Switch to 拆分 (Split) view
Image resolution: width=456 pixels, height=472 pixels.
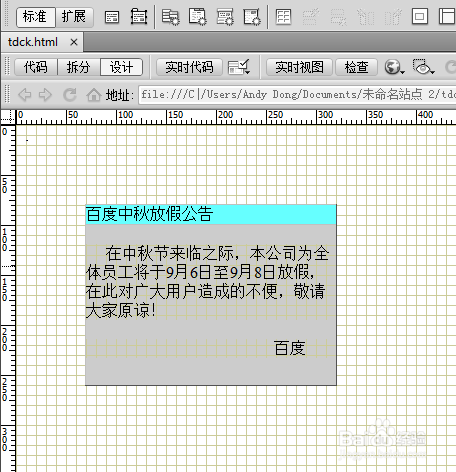click(x=79, y=67)
